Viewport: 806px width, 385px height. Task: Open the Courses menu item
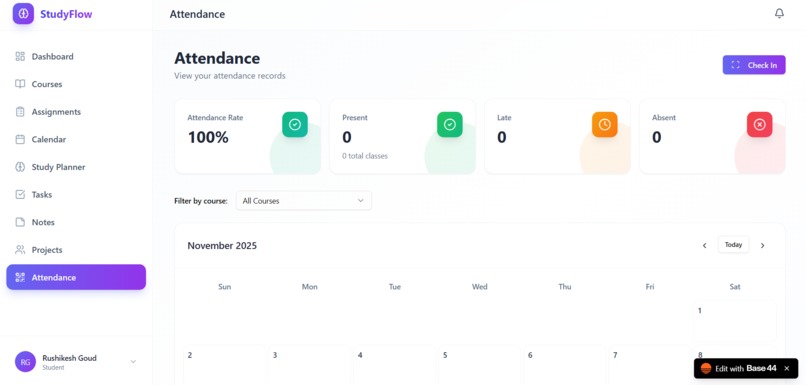tap(76, 84)
